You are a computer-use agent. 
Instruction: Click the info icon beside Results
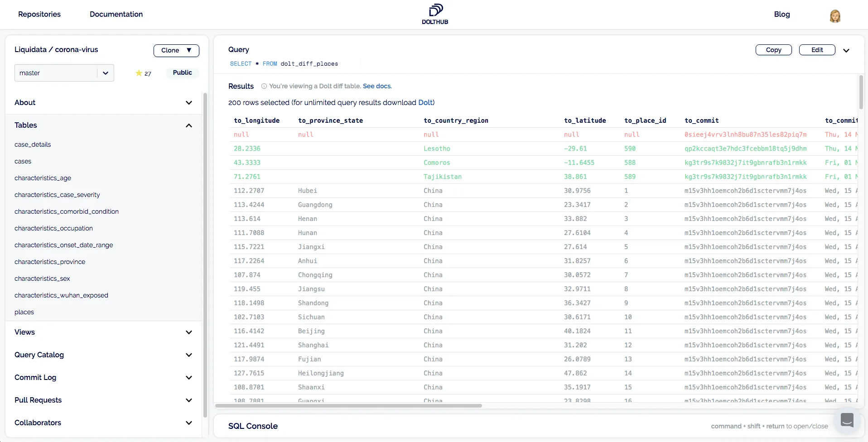264,86
